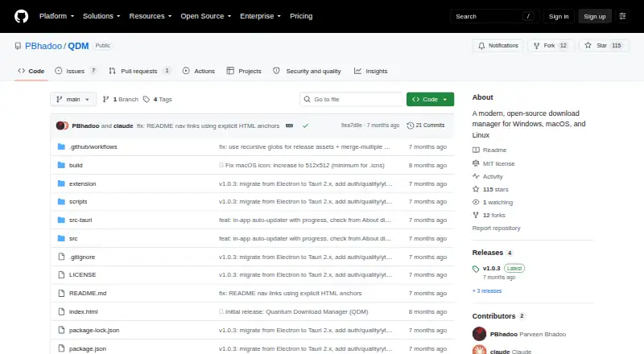The width and height of the screenshot is (644, 354).
Task: Go to the GitHub homepage logo
Action: (22, 16)
